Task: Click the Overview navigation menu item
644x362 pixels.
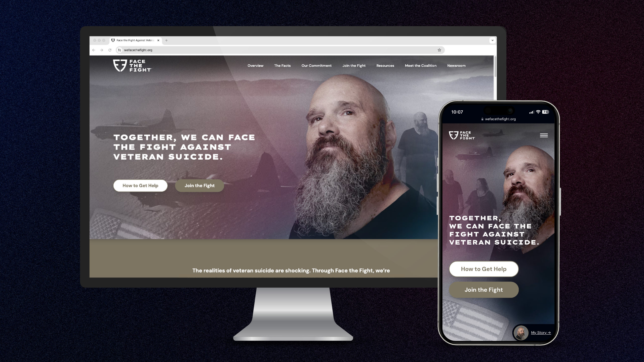Action: [255, 65]
